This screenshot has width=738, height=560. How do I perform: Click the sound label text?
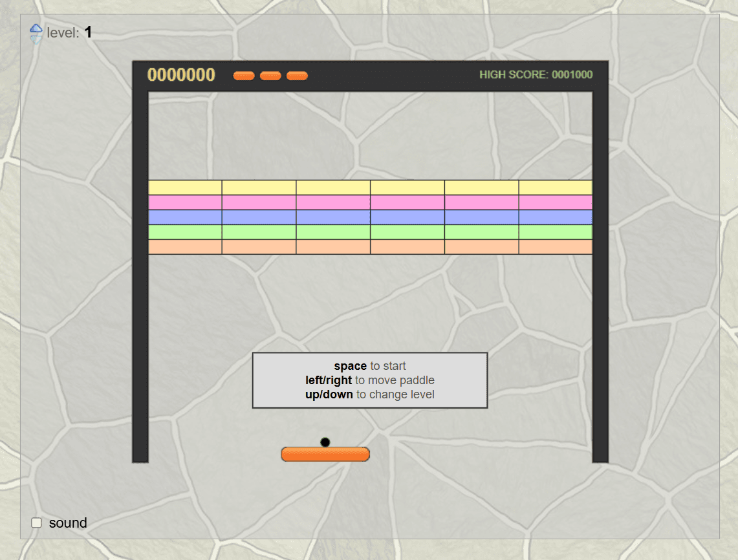coord(68,523)
